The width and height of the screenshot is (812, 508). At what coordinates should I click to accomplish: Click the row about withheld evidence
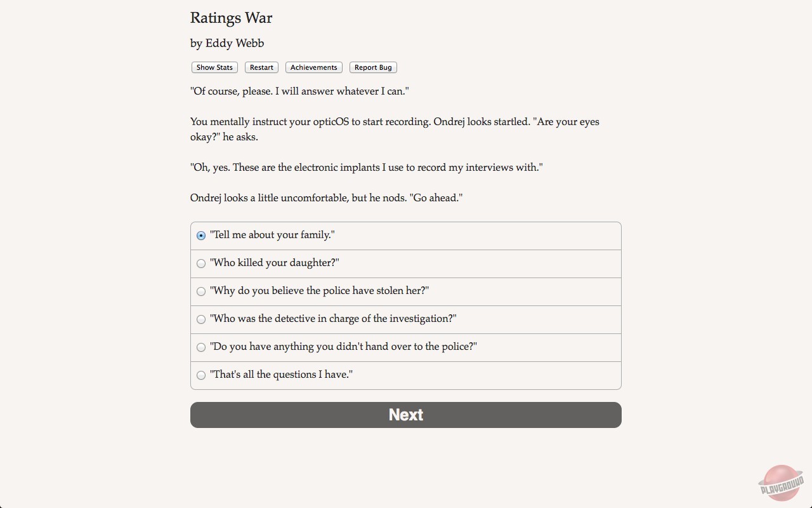pyautogui.click(x=405, y=347)
